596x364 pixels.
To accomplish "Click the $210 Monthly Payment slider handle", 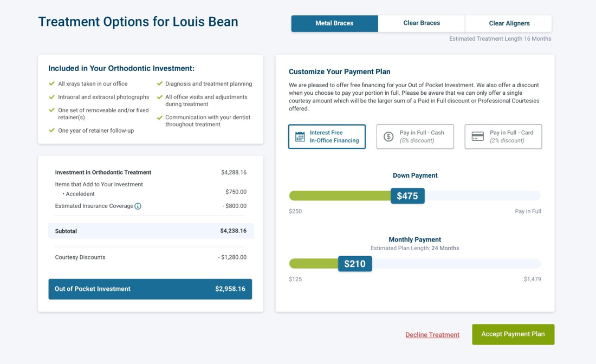I will [355, 264].
